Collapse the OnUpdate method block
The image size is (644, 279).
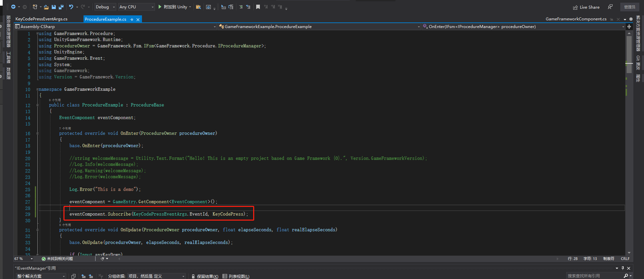pyautogui.click(x=37, y=230)
